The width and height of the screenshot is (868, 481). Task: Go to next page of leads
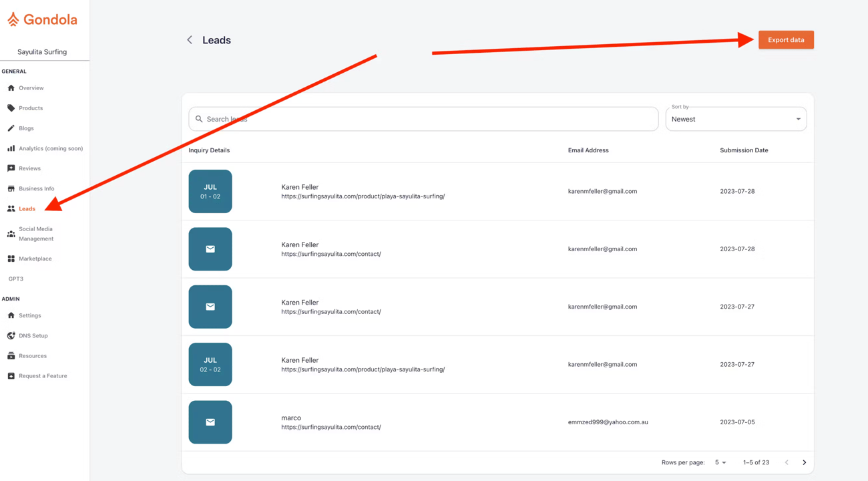[804, 462]
